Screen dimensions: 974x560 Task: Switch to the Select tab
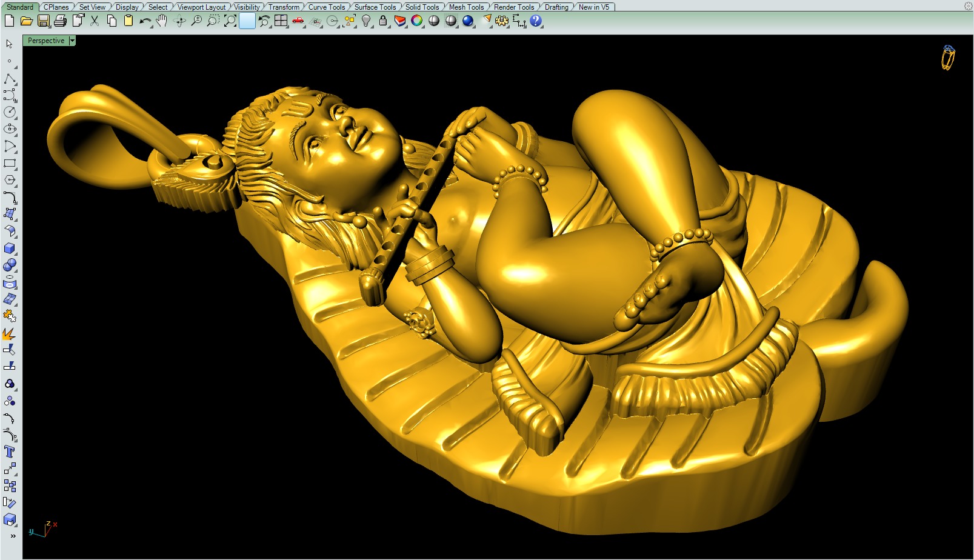pyautogui.click(x=158, y=7)
